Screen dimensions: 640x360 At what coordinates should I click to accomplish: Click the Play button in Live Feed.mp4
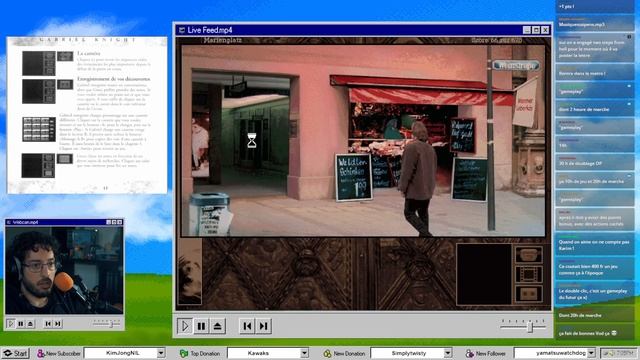[184, 326]
